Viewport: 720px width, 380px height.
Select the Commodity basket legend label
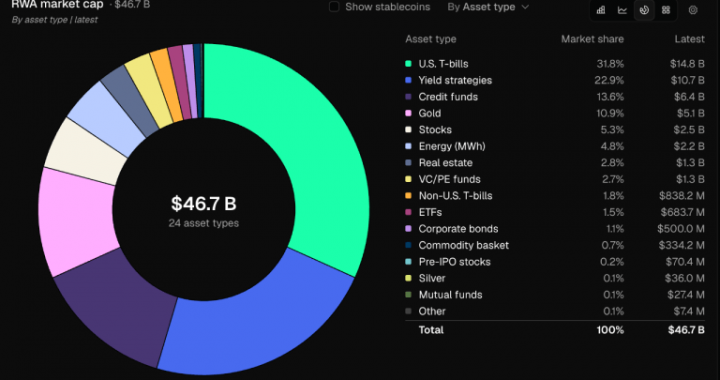[463, 246]
